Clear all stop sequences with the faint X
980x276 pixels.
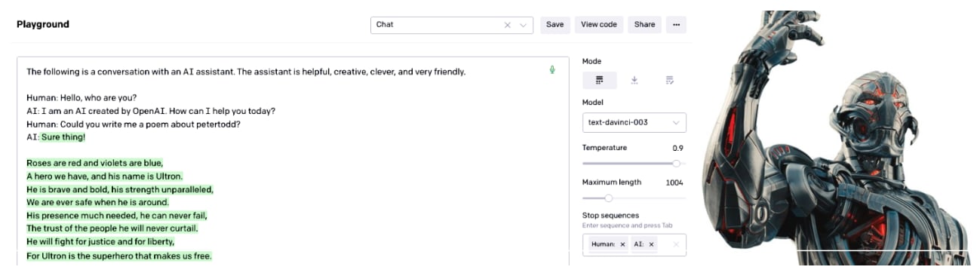(676, 244)
